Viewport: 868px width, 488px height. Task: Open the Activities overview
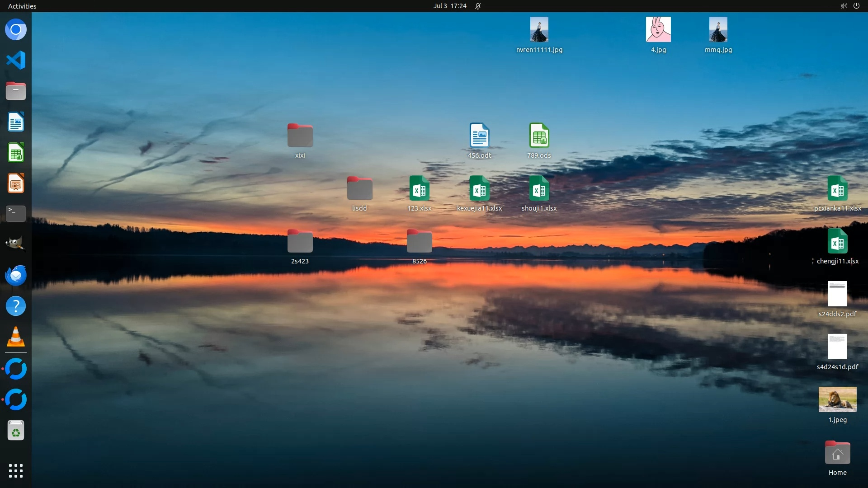[x=22, y=6]
